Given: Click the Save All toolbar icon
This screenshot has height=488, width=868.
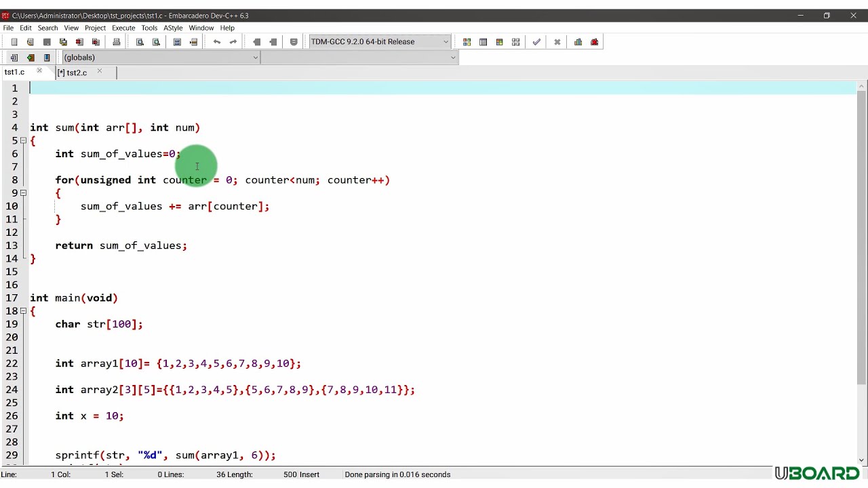Looking at the screenshot, I should tap(63, 42).
